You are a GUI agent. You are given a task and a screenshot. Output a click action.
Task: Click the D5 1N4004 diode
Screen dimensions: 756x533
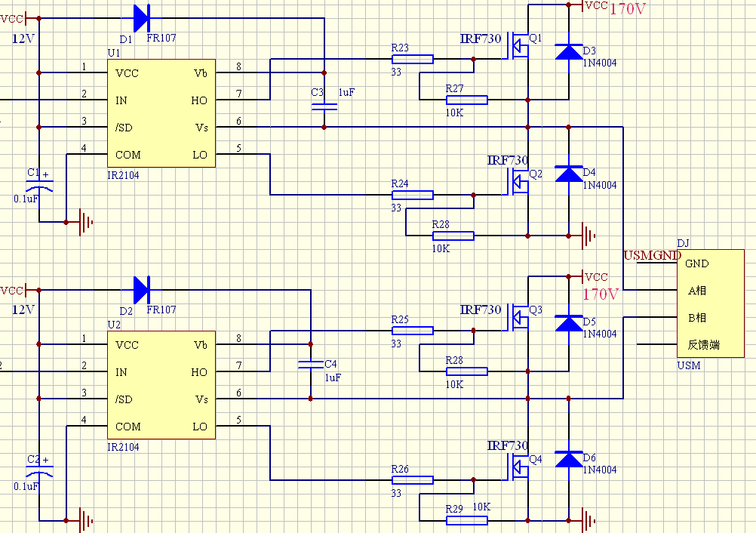click(568, 323)
